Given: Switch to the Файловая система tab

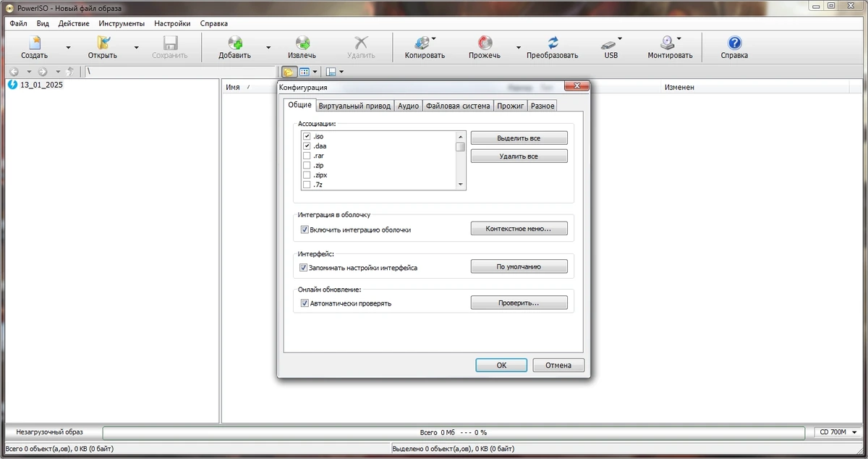Looking at the screenshot, I should 458,106.
